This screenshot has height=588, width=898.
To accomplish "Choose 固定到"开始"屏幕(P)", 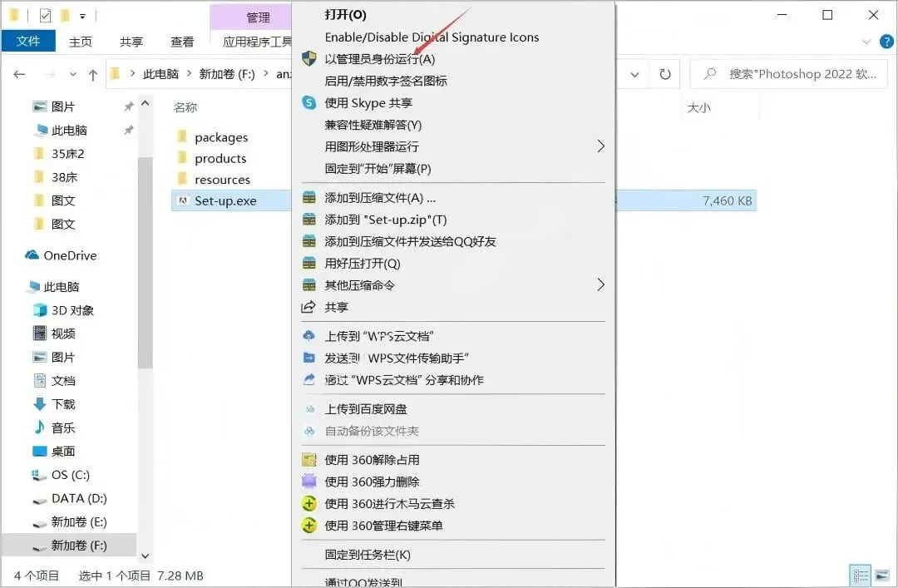I will pyautogui.click(x=377, y=169).
